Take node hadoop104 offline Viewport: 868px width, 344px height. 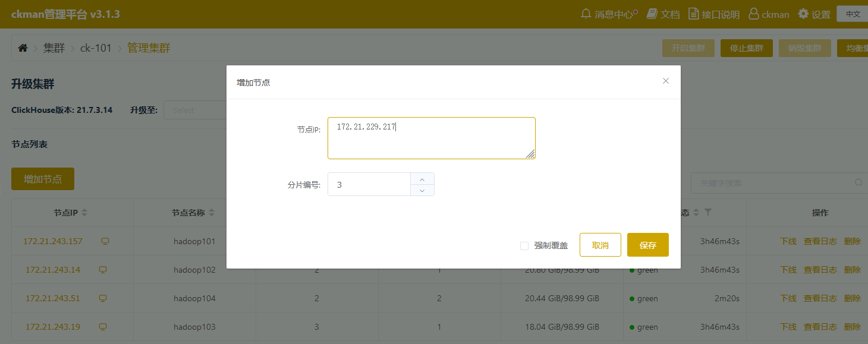pyautogui.click(x=788, y=298)
